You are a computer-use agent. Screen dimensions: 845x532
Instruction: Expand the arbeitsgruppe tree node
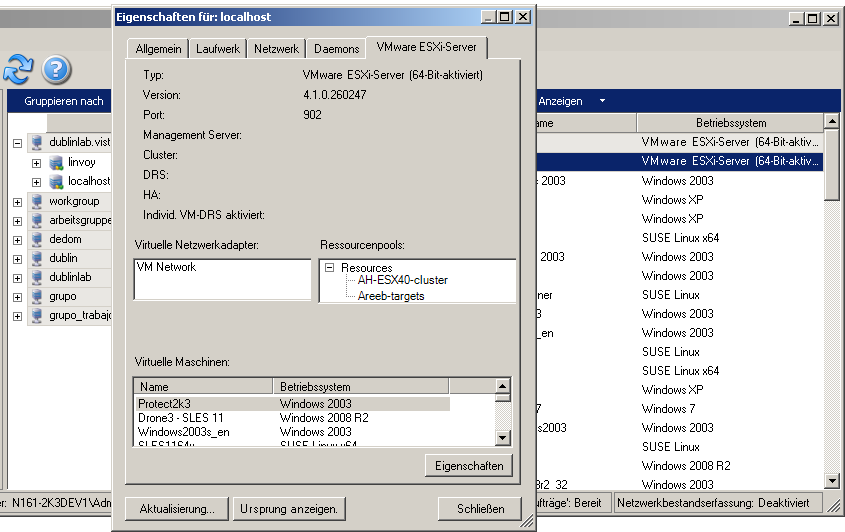[17, 220]
